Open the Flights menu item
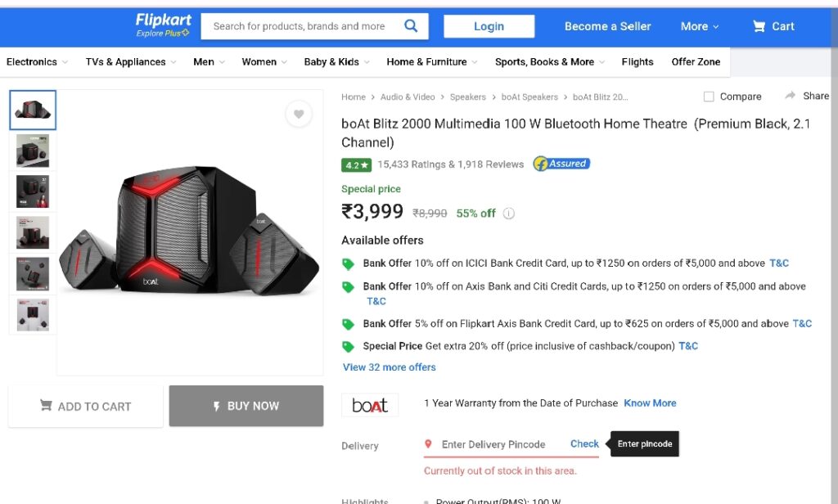This screenshot has height=504, width=838. [x=637, y=62]
